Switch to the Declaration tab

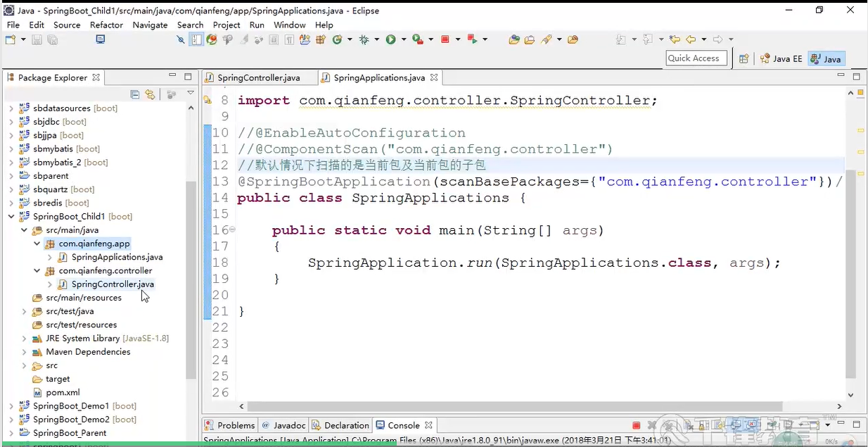(340, 425)
